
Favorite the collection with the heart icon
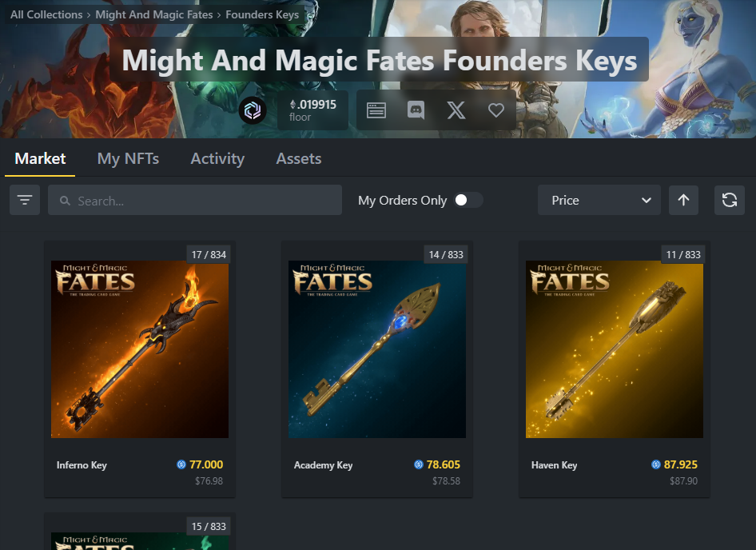pos(496,110)
